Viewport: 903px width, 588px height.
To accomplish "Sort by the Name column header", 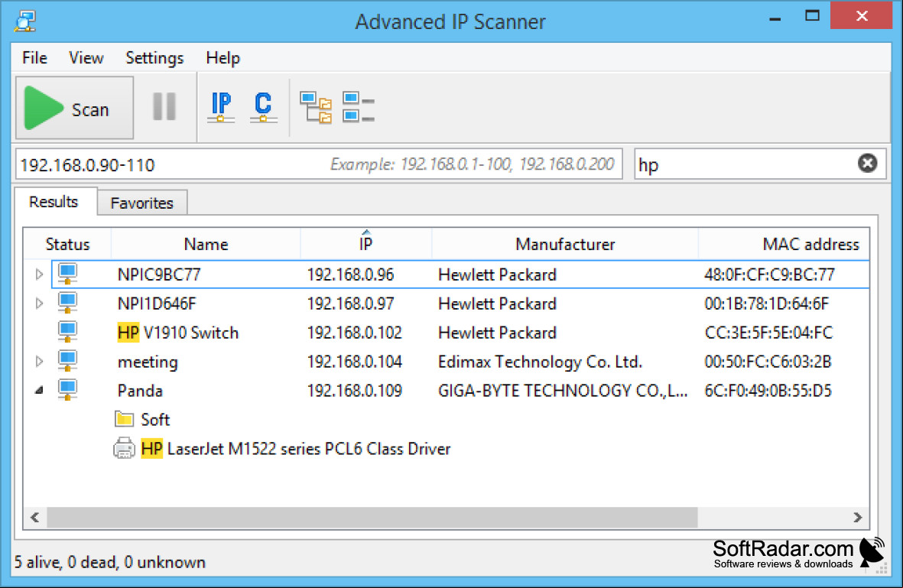I will 206,244.
